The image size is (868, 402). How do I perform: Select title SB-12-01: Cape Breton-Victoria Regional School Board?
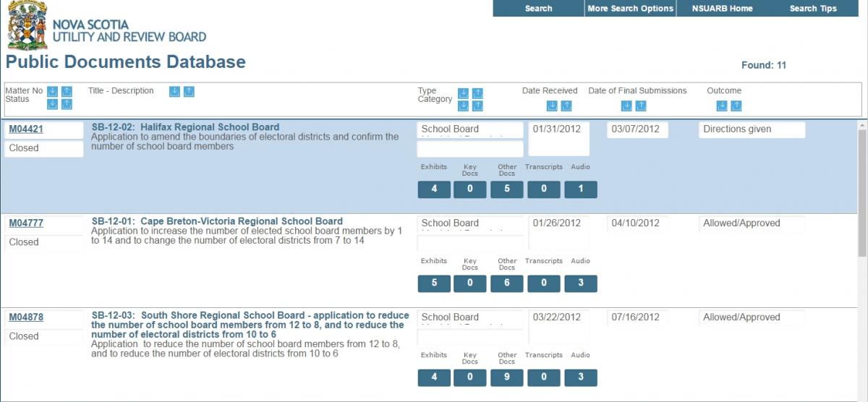(x=217, y=221)
